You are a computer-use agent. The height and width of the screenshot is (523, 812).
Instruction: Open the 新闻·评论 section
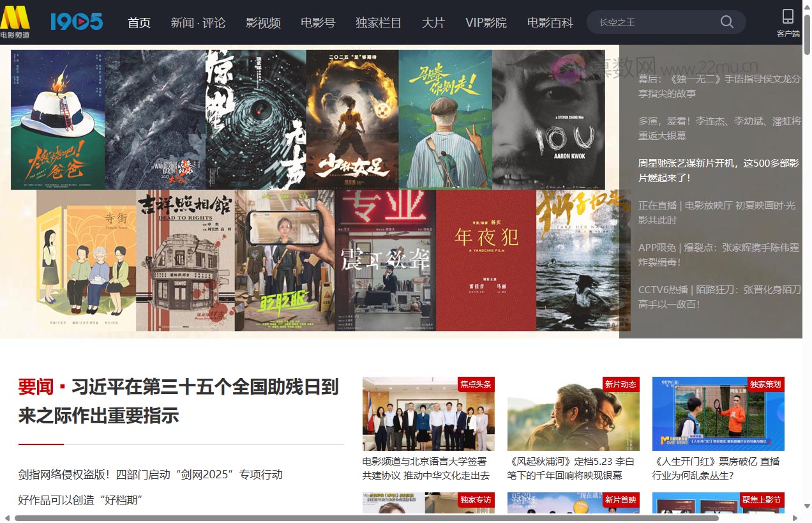point(198,22)
